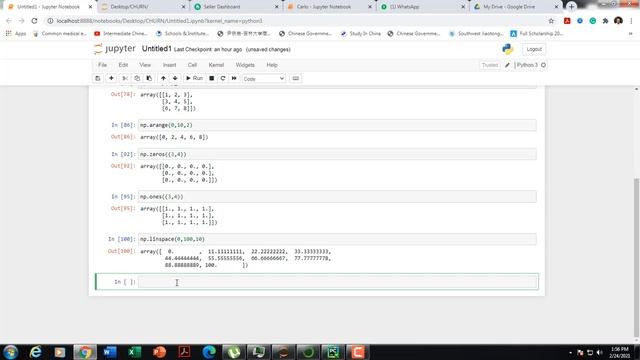The width and height of the screenshot is (640, 360).
Task: Open Microsoft Word from the taskbar
Action: pyautogui.click(x=110, y=352)
